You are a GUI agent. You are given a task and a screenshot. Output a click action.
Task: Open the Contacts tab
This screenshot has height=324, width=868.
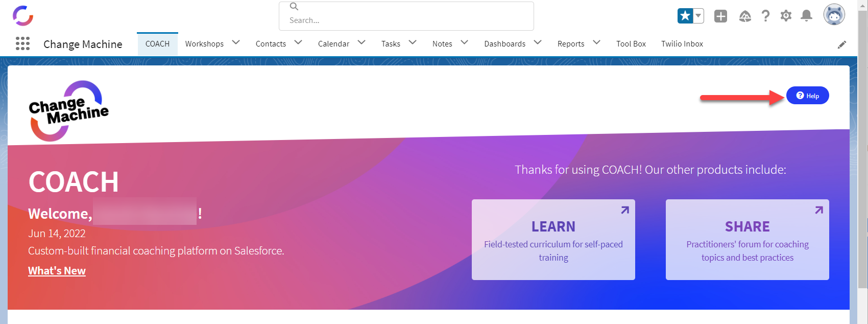pyautogui.click(x=271, y=44)
